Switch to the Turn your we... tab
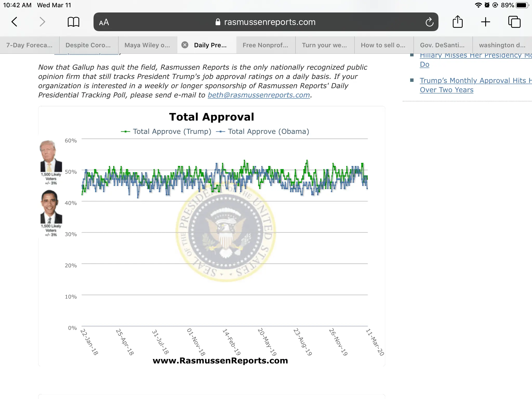Screen dimensions: 532x399 pyautogui.click(x=324, y=45)
